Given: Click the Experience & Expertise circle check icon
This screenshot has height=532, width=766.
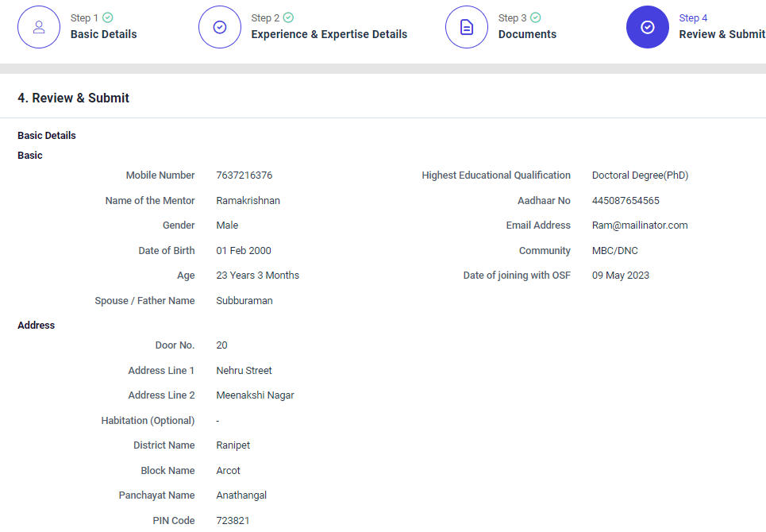Looking at the screenshot, I should tap(220, 27).
